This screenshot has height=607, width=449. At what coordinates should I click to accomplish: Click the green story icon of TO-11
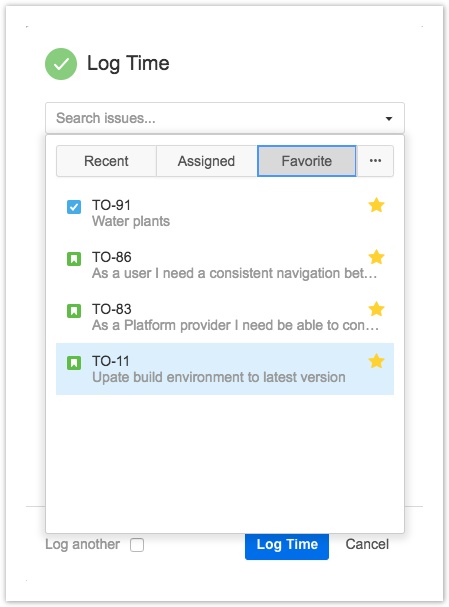point(74,363)
